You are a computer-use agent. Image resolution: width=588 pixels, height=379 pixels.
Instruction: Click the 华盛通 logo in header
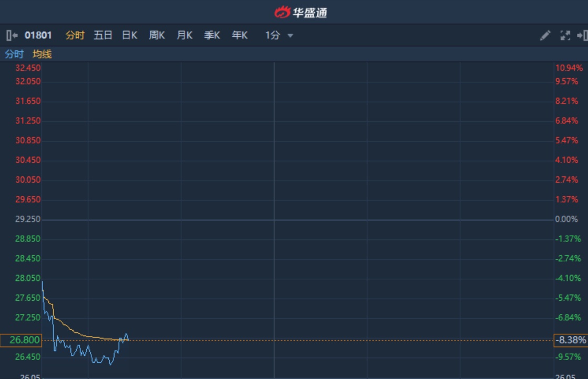301,12
